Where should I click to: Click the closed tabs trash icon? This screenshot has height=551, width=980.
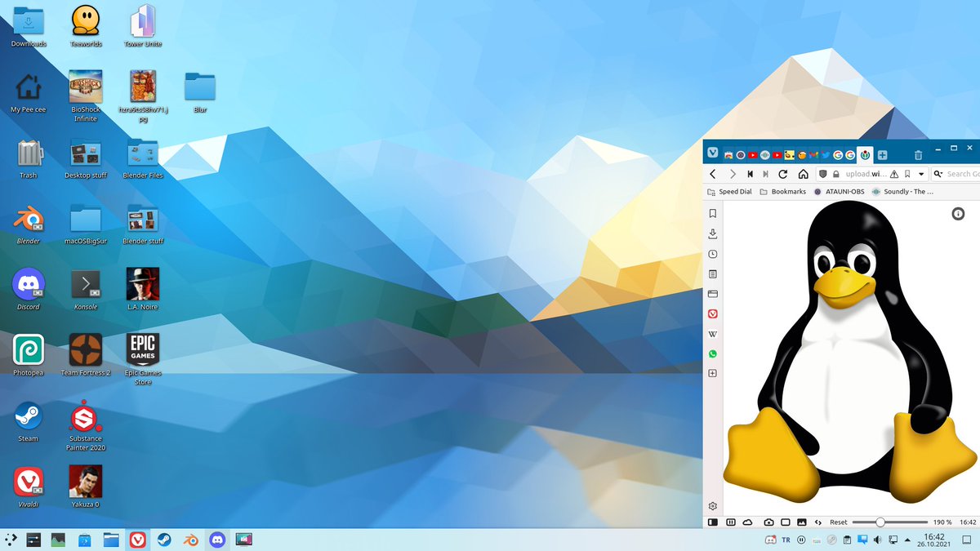(918, 155)
